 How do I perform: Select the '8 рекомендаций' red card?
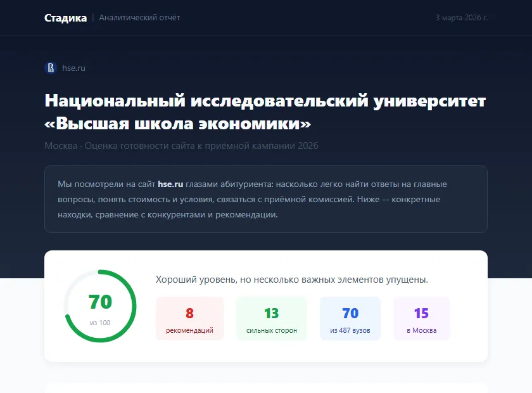point(189,318)
